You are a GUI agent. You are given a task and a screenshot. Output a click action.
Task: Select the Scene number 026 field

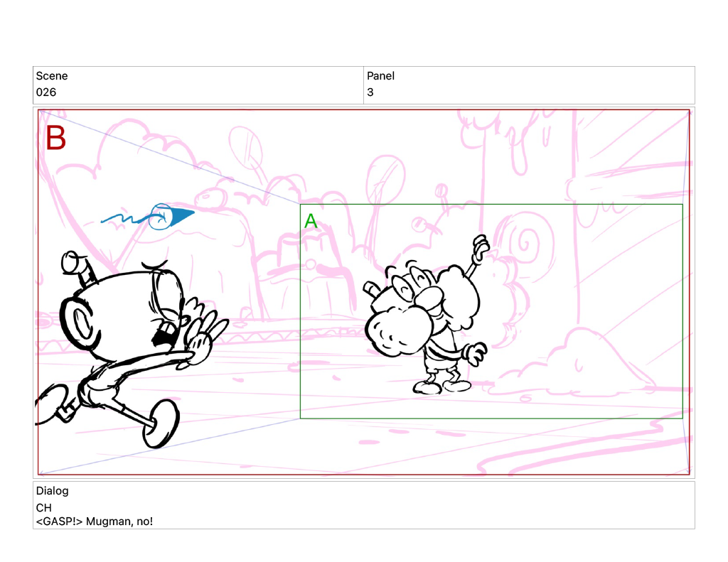point(46,92)
